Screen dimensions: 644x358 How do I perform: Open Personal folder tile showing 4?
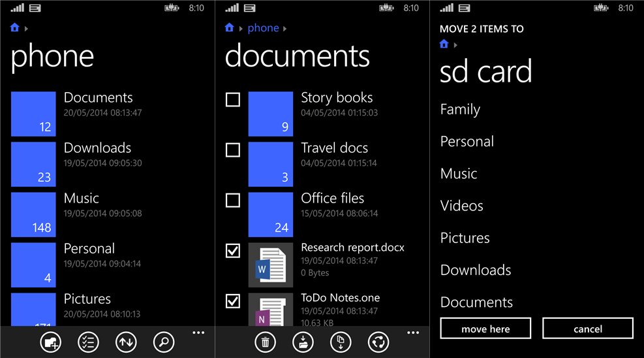coord(33,265)
